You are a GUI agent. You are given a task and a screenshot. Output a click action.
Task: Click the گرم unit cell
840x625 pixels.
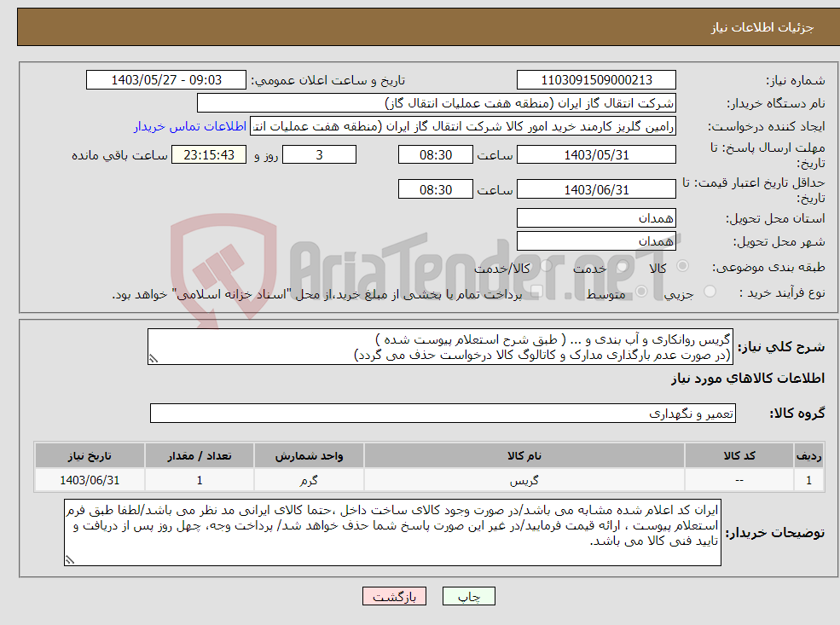click(309, 480)
